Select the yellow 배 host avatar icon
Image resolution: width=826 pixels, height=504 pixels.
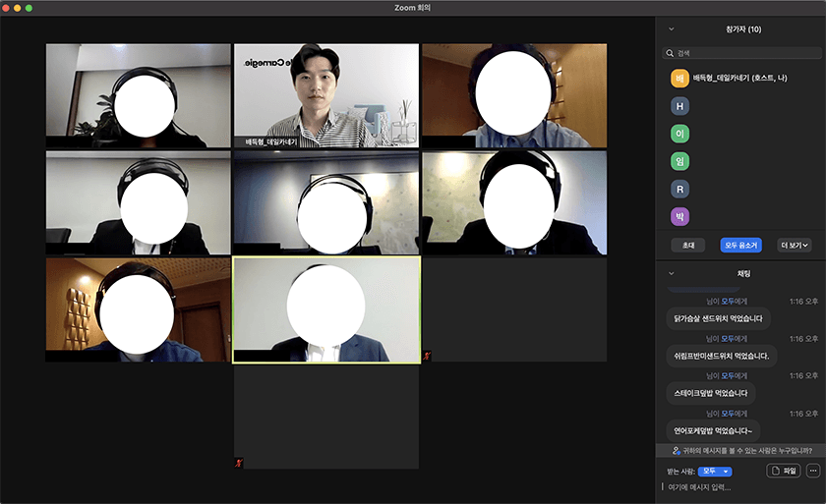tap(679, 79)
